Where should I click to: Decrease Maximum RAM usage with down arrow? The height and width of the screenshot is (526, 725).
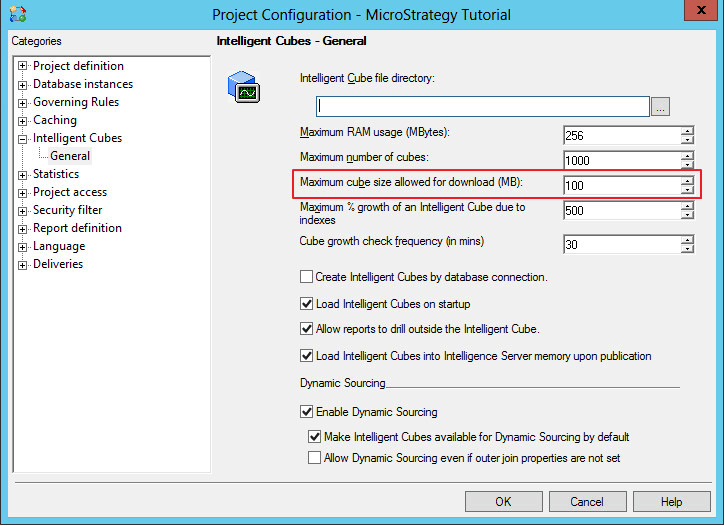coord(688,141)
